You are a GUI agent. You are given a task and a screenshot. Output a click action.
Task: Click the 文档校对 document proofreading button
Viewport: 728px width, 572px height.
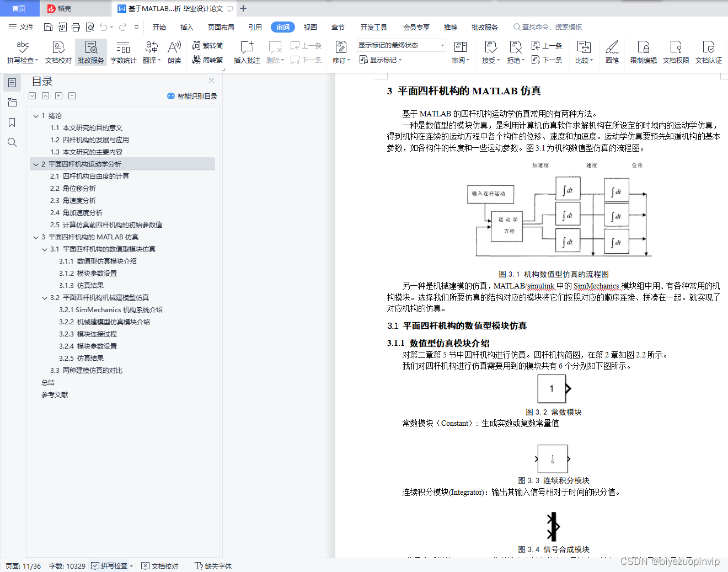pos(58,52)
